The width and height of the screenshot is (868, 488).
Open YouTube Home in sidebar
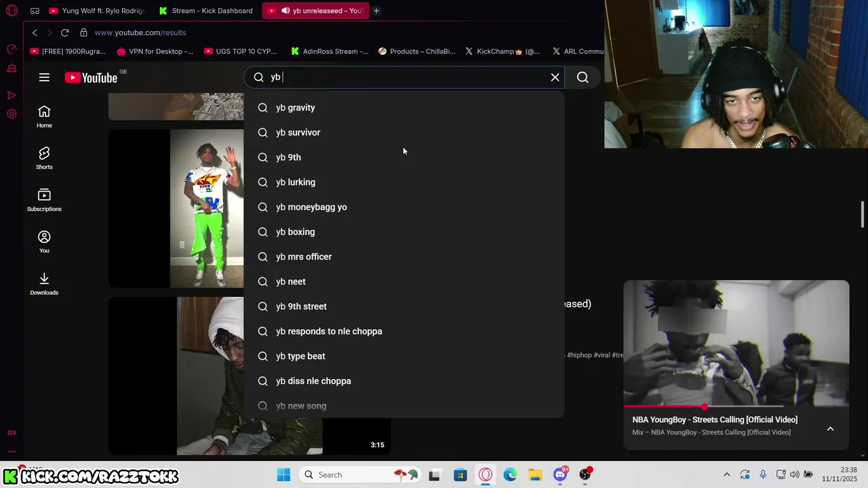coord(44,117)
